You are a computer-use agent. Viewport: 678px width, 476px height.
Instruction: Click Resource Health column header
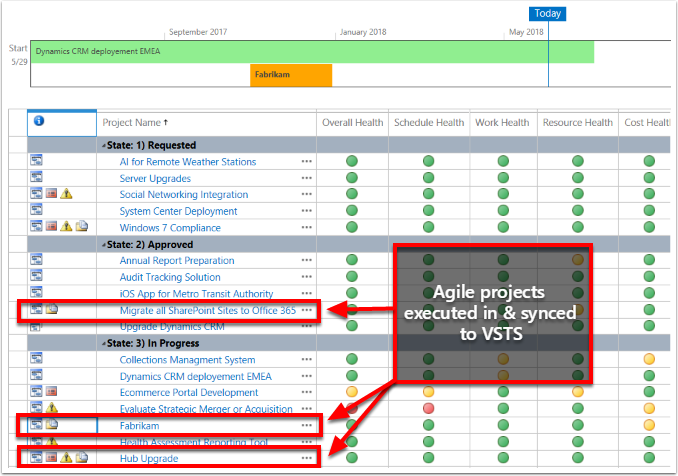pos(578,123)
